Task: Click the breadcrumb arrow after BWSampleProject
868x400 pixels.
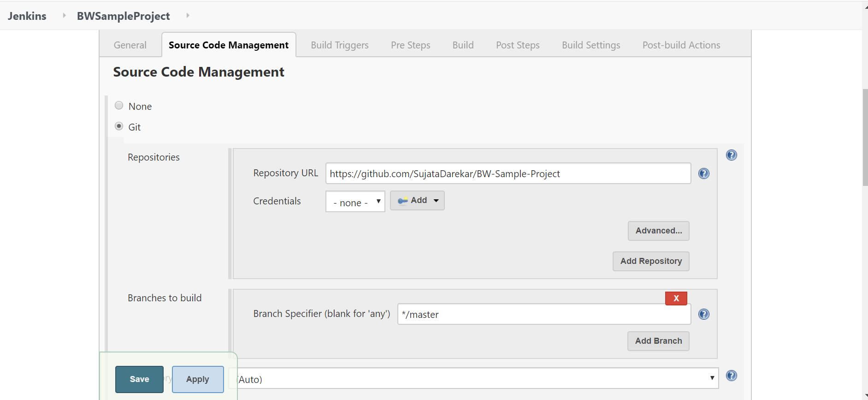Action: click(x=188, y=16)
